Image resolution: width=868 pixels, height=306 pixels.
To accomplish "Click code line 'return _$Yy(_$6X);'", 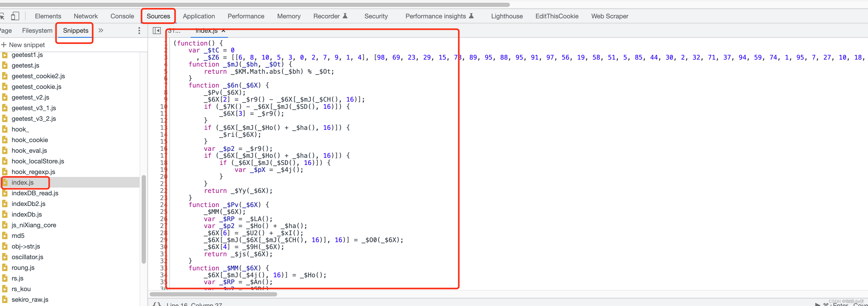I will [238, 191].
